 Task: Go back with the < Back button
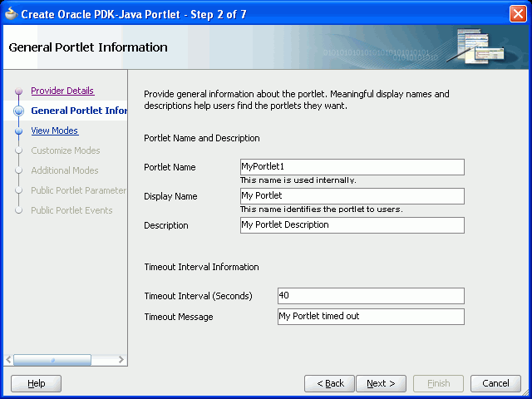(330, 383)
